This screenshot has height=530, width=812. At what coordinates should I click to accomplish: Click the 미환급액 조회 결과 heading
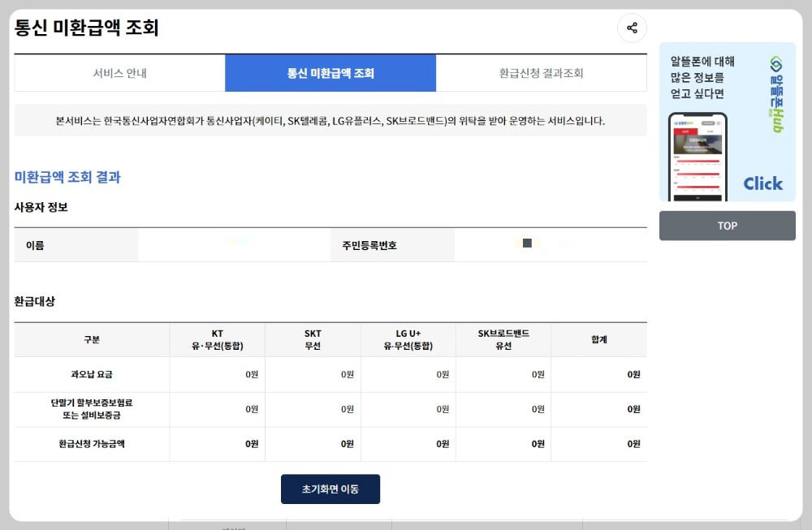(67, 177)
